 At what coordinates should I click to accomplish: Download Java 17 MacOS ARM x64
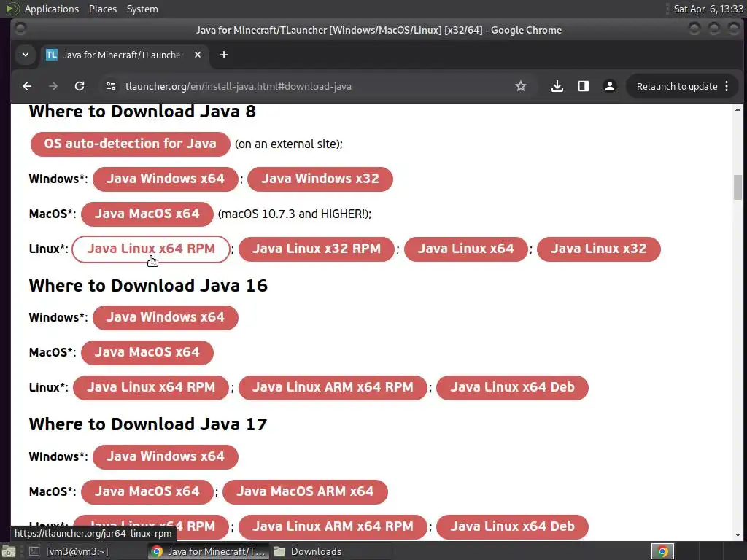pyautogui.click(x=305, y=492)
